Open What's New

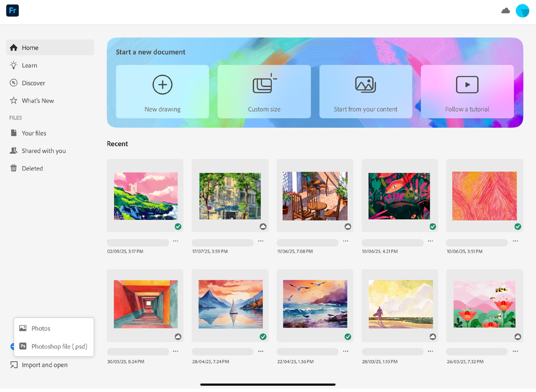(x=38, y=100)
